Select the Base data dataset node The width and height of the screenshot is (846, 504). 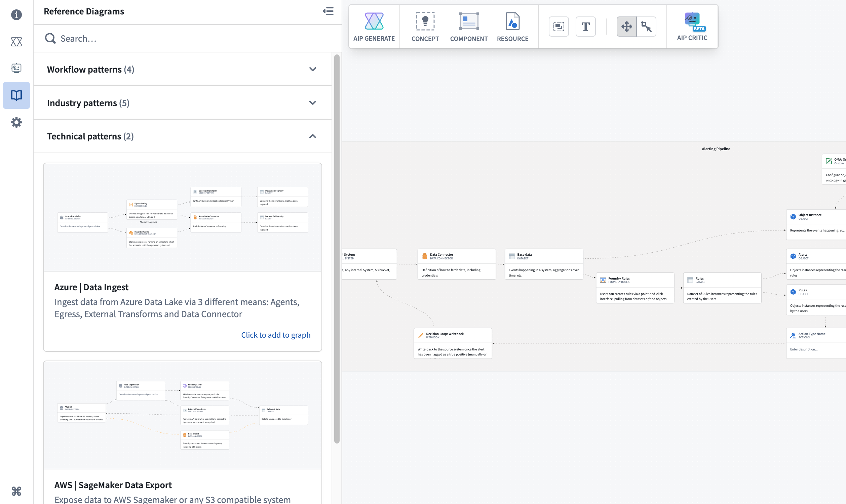point(544,264)
